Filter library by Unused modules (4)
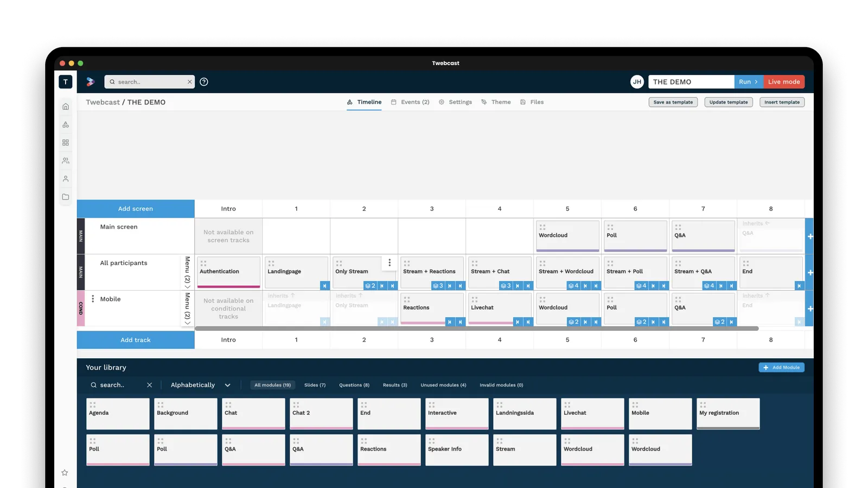The height and width of the screenshot is (488, 868). pyautogui.click(x=443, y=385)
